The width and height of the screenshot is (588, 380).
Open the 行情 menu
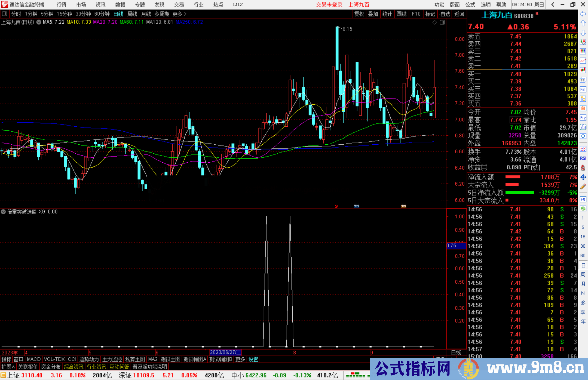[62, 5]
